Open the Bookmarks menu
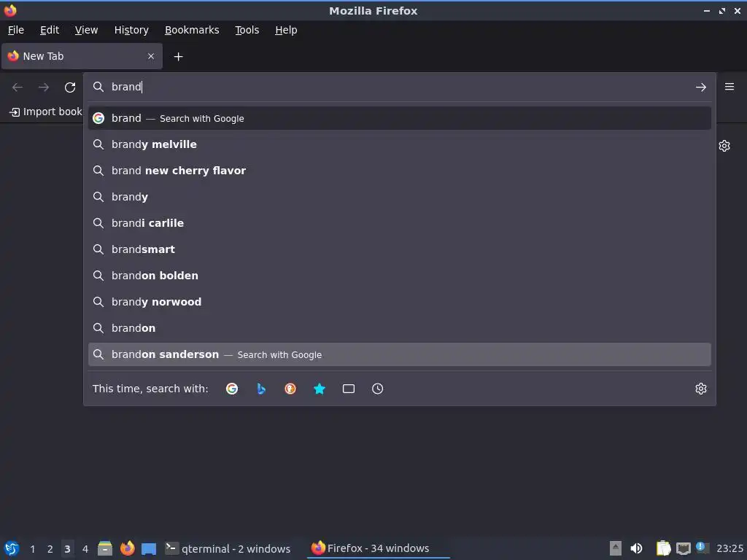This screenshot has width=747, height=560. click(192, 30)
